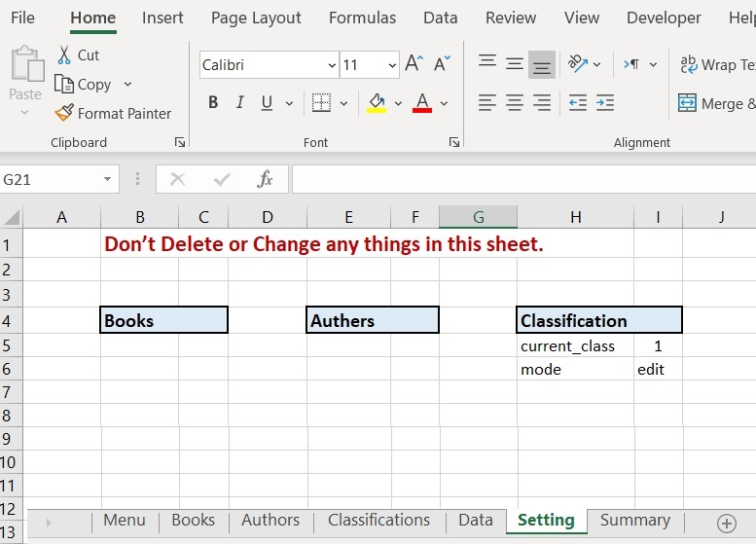Toggle Bold formatting
756x544 pixels.
tap(213, 103)
